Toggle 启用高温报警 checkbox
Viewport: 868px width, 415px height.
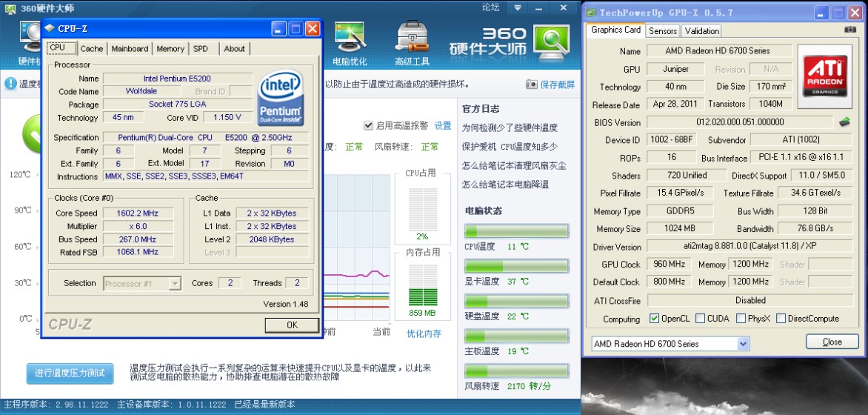point(369,125)
